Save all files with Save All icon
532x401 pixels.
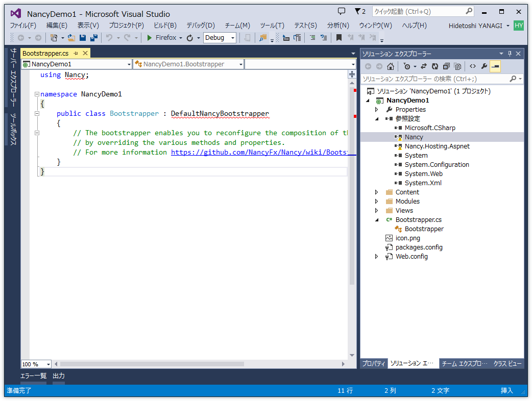93,37
